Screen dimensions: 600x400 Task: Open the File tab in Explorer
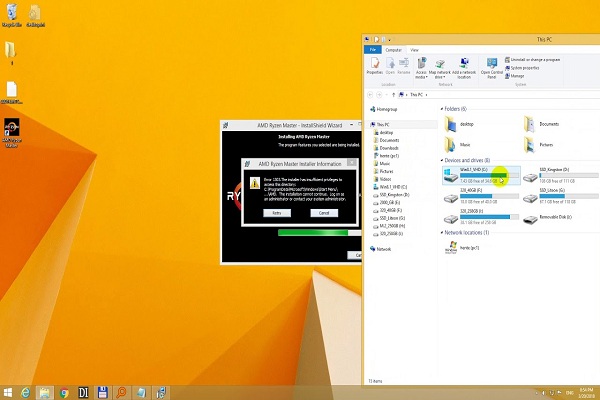point(373,50)
